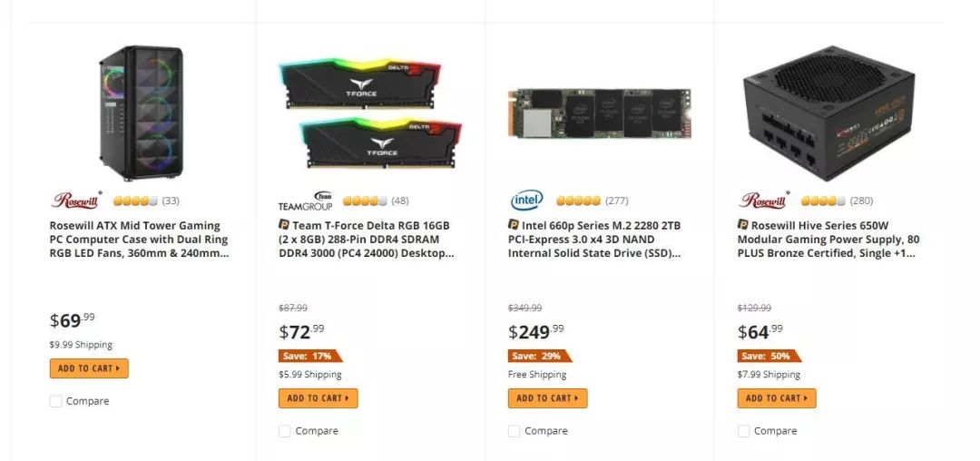
Task: Click the Intel brand logo
Action: (527, 201)
